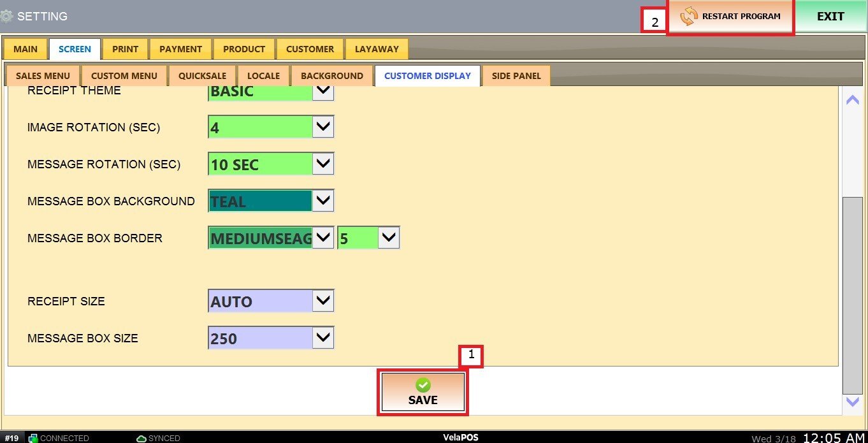Screen dimensions: 868x443
Task: Open the Receipt Size dropdown
Action: (323, 301)
